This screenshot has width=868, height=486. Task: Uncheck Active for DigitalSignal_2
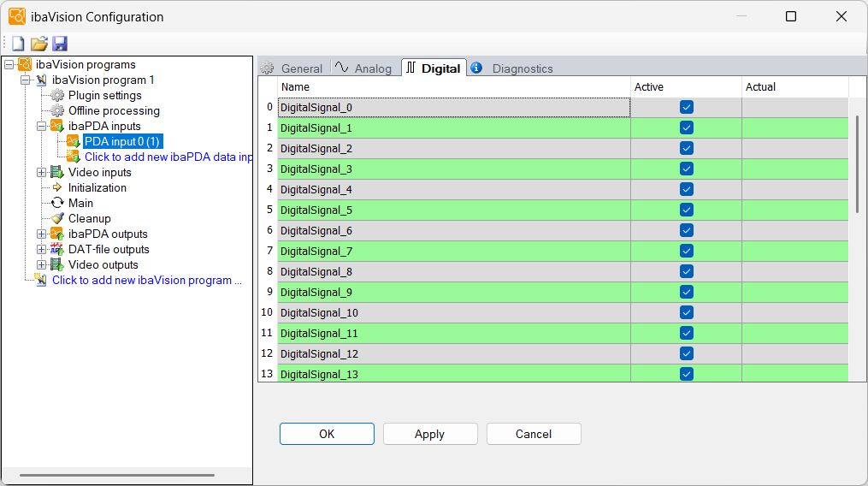point(687,148)
